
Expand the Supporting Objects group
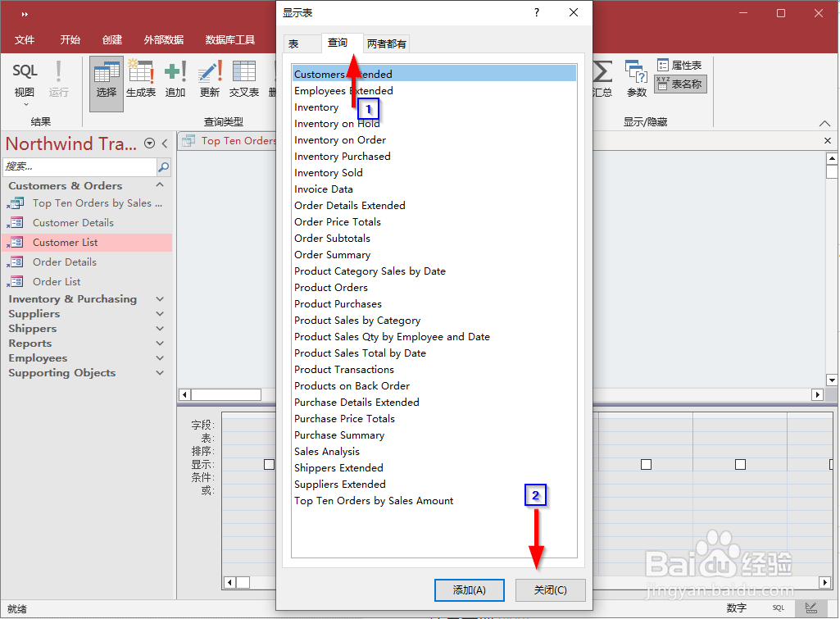160,372
